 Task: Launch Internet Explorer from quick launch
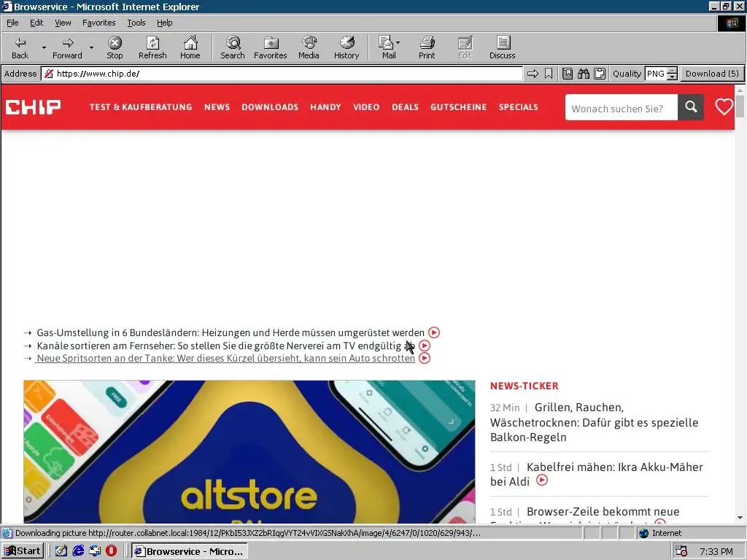pos(78,551)
